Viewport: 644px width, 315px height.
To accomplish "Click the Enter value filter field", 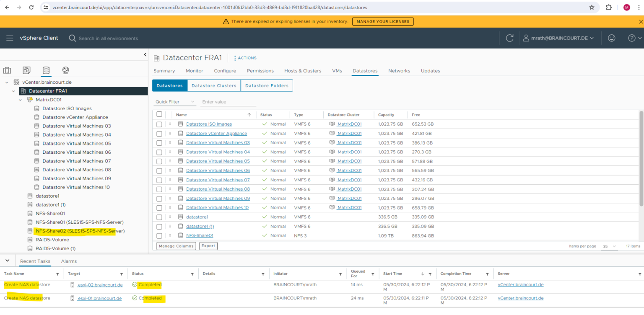I will tap(228, 102).
